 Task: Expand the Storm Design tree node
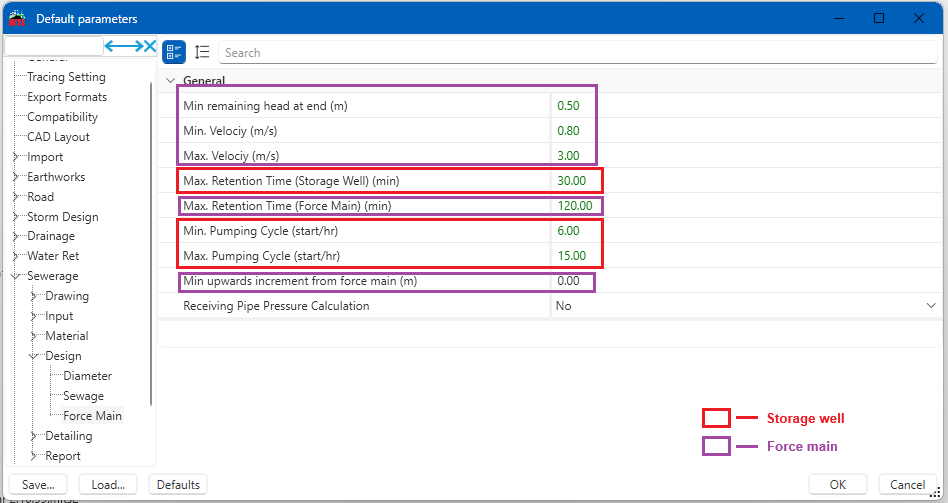16,217
